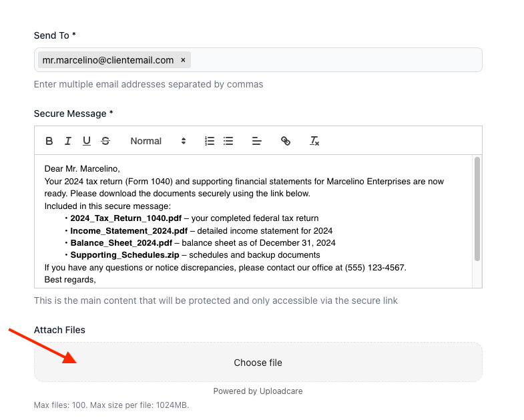This screenshot has width=524, height=420.
Task: Click the Supporting_Schedules.zip list item
Action: pos(125,255)
